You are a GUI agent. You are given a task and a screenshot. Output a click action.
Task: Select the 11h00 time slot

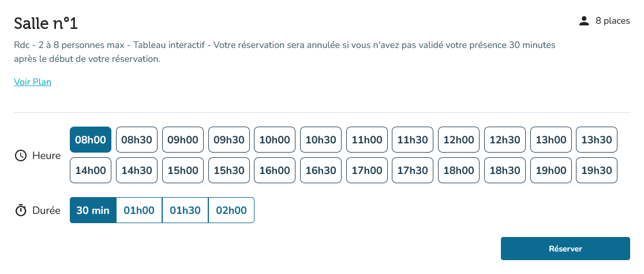click(367, 140)
